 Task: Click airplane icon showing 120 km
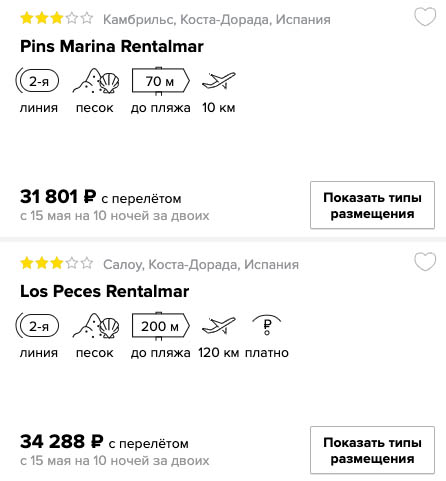tap(219, 326)
